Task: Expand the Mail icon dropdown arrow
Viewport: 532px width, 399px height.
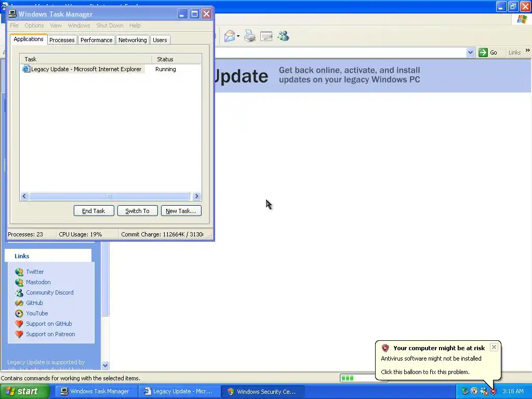Action: (x=238, y=36)
